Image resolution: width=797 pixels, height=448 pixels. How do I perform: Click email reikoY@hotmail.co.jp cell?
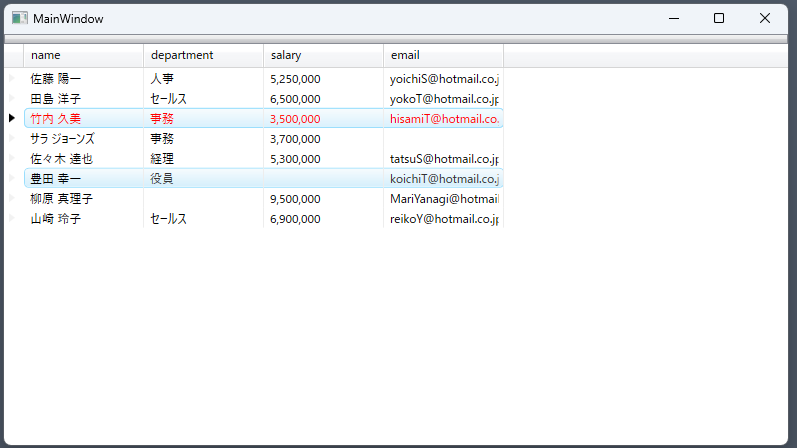pyautogui.click(x=443, y=219)
